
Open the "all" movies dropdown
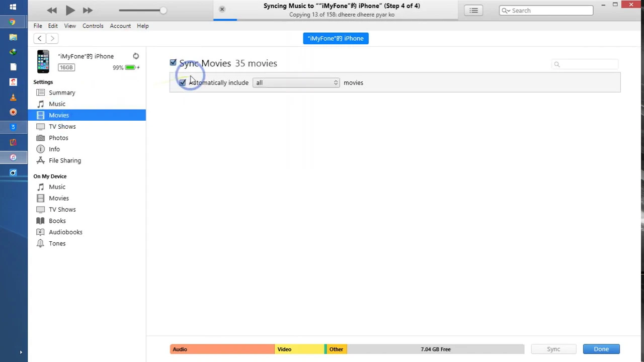click(x=296, y=82)
